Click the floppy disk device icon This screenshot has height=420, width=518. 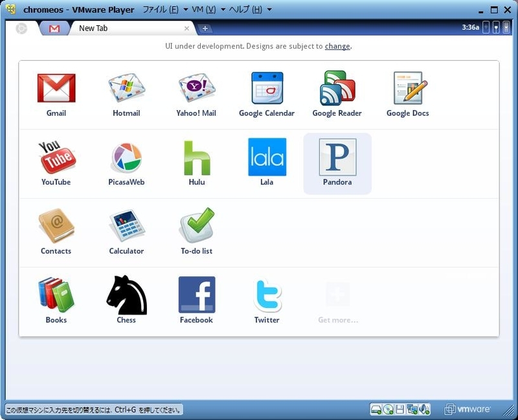coord(400,410)
